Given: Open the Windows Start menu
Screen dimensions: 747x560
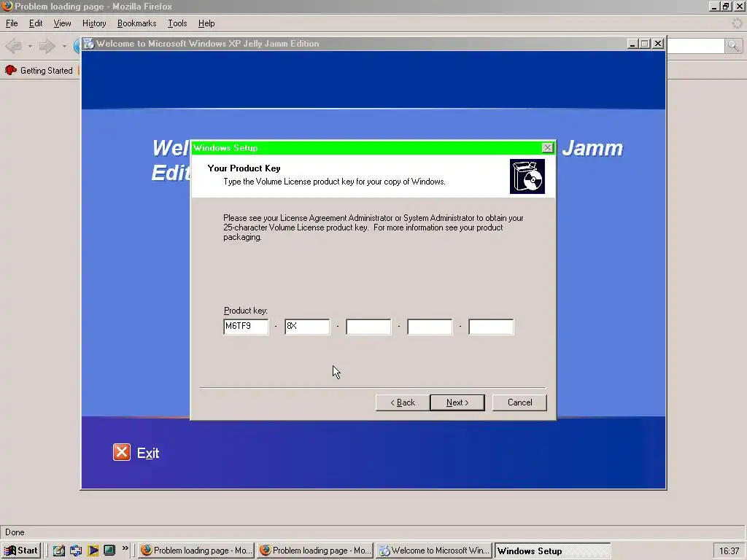Looking at the screenshot, I should pos(21,551).
